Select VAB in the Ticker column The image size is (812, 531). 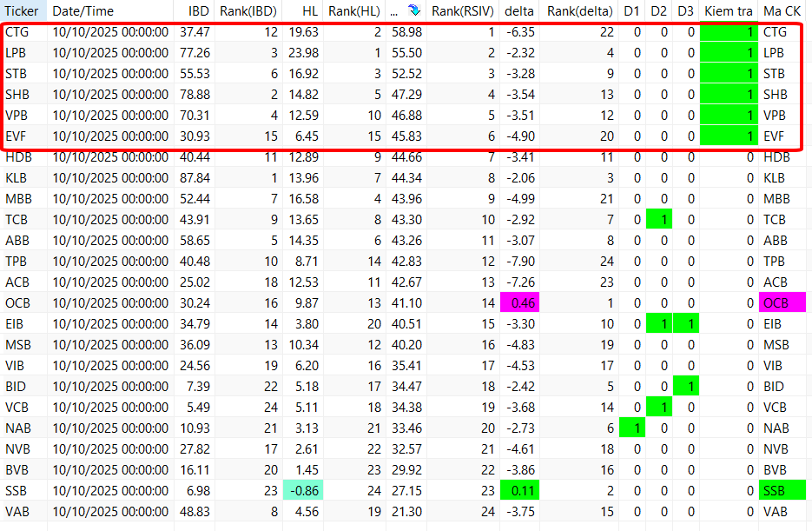coord(17,511)
